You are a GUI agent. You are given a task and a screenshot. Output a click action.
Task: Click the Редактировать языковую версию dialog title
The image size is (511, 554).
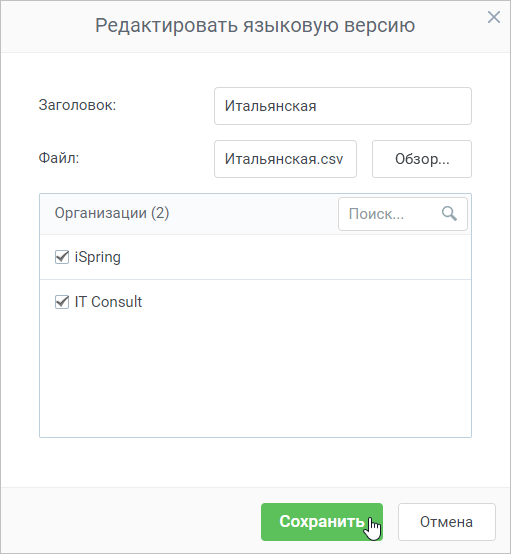(x=255, y=25)
